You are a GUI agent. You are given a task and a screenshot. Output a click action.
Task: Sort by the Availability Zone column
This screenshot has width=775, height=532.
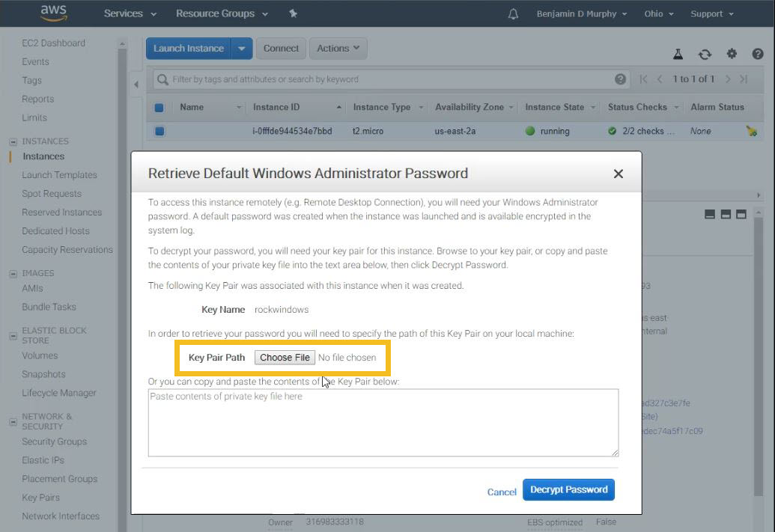[x=474, y=107]
